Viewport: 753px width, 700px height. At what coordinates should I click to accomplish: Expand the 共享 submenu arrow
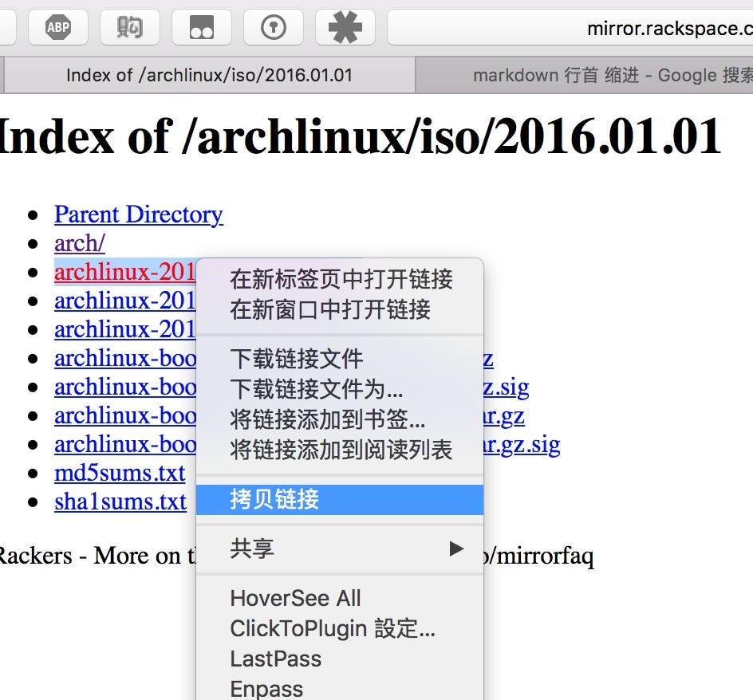click(x=455, y=549)
